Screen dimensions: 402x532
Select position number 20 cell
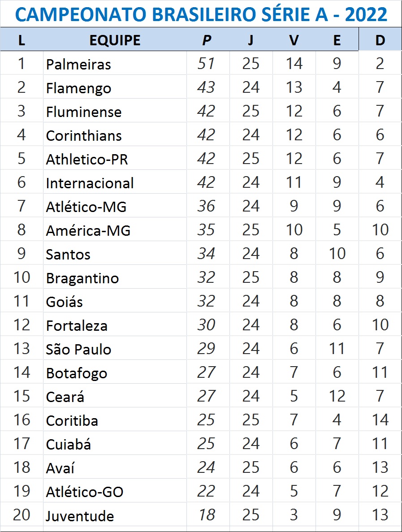(x=22, y=515)
